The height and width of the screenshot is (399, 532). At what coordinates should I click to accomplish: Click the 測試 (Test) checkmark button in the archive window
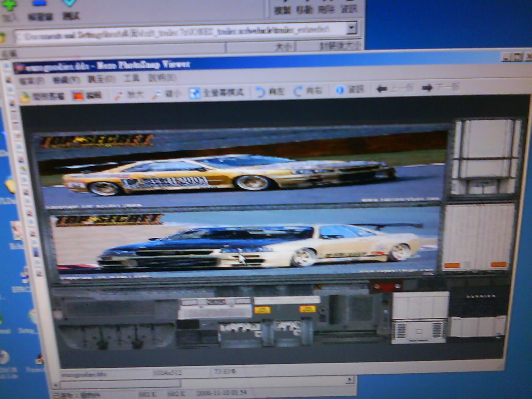70,9
